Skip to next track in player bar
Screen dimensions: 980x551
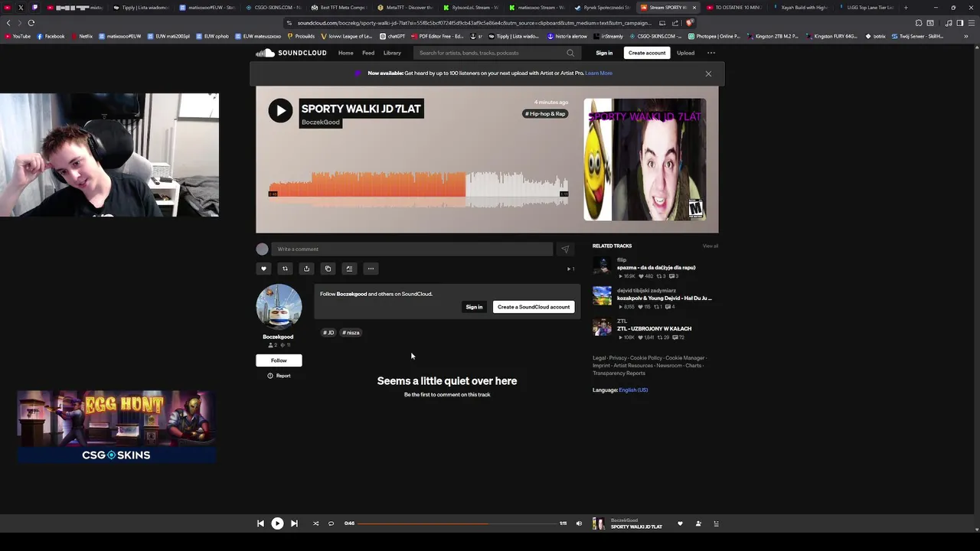pos(294,523)
